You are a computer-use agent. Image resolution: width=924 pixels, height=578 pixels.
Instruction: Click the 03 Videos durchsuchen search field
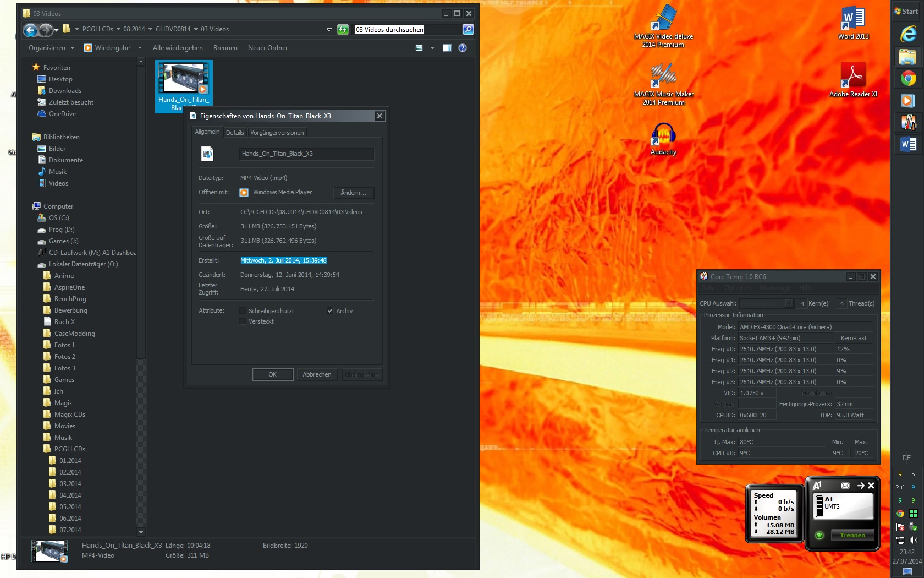[x=408, y=30]
